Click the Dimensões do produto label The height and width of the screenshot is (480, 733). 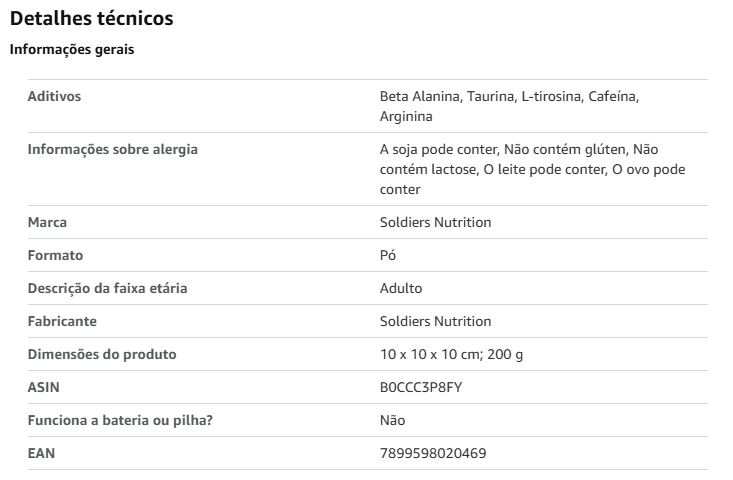[x=102, y=355]
